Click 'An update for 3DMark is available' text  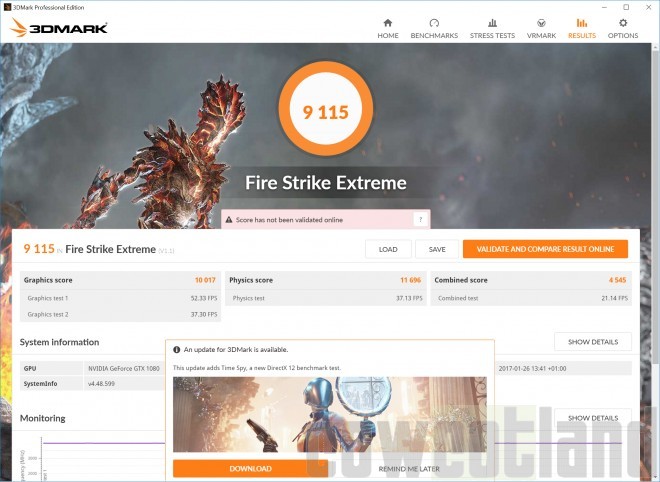point(236,349)
